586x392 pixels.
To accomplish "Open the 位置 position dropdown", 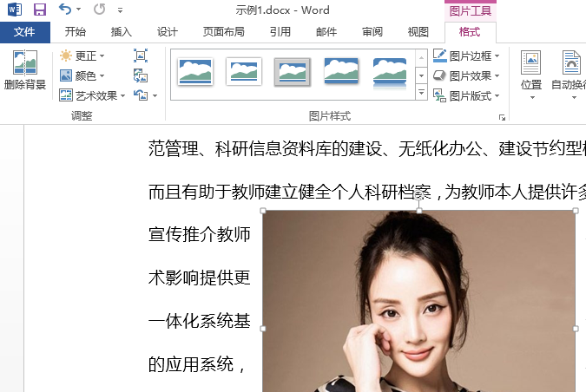I will click(x=531, y=75).
